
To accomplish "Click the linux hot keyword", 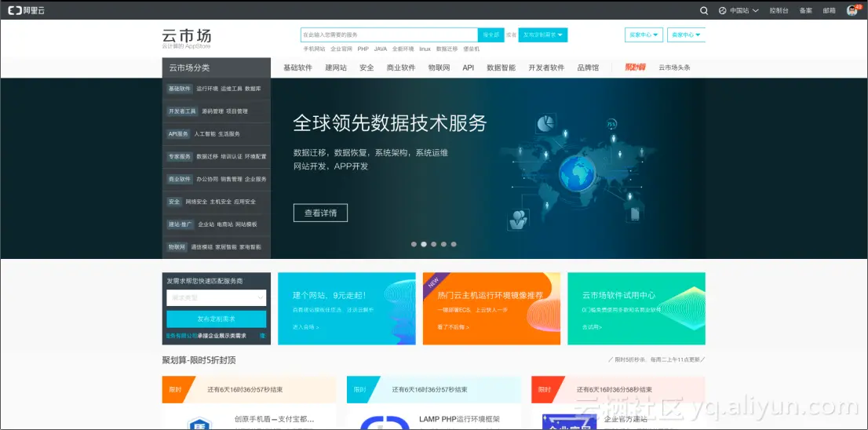I will click(x=425, y=49).
